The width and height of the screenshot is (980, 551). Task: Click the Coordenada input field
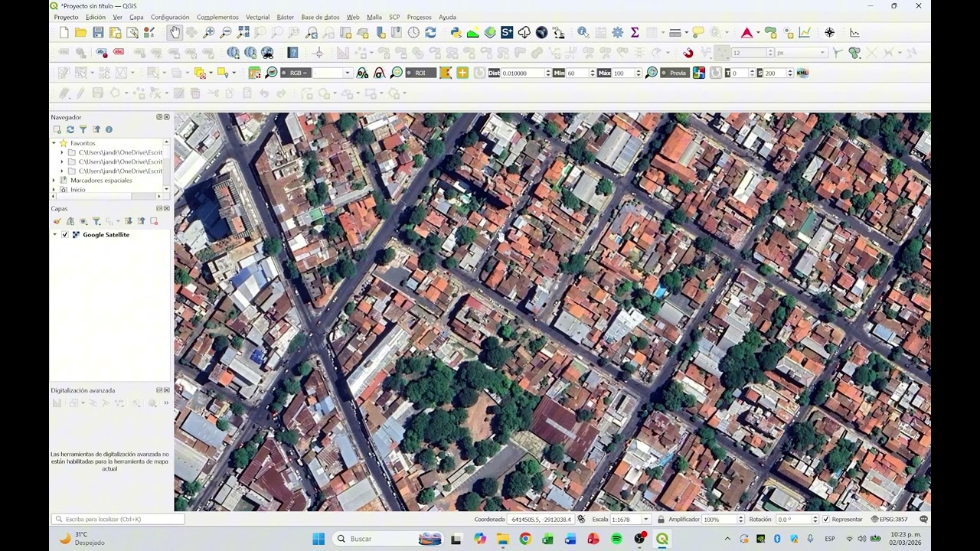pos(541,519)
